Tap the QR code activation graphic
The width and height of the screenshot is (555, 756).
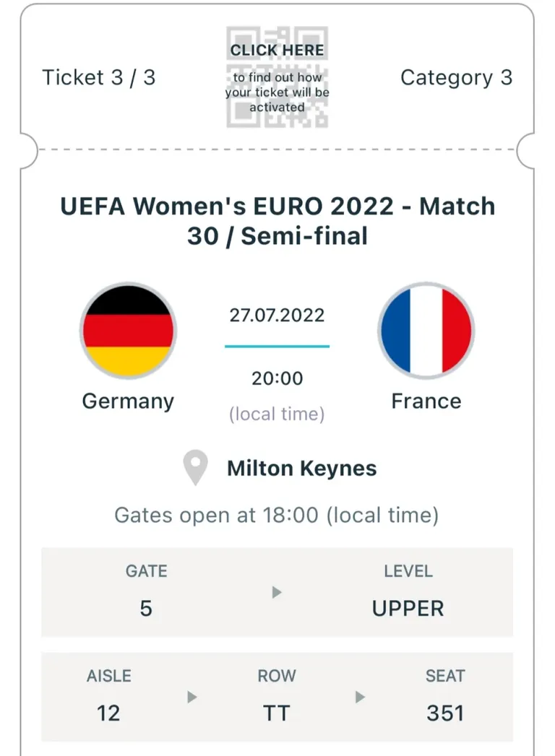(x=277, y=77)
